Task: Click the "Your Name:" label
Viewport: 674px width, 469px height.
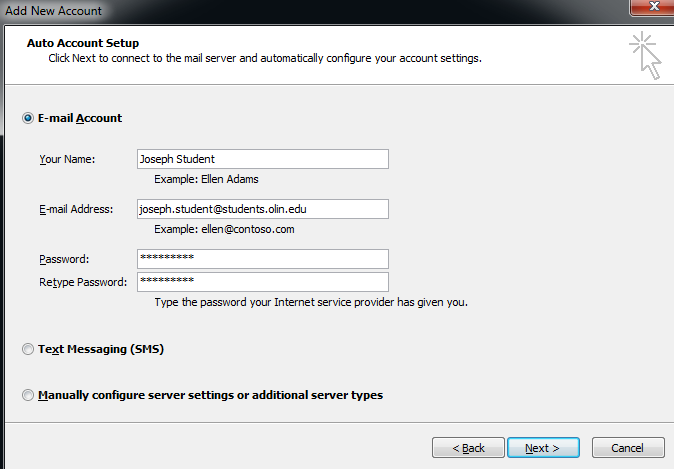Action: point(67,159)
